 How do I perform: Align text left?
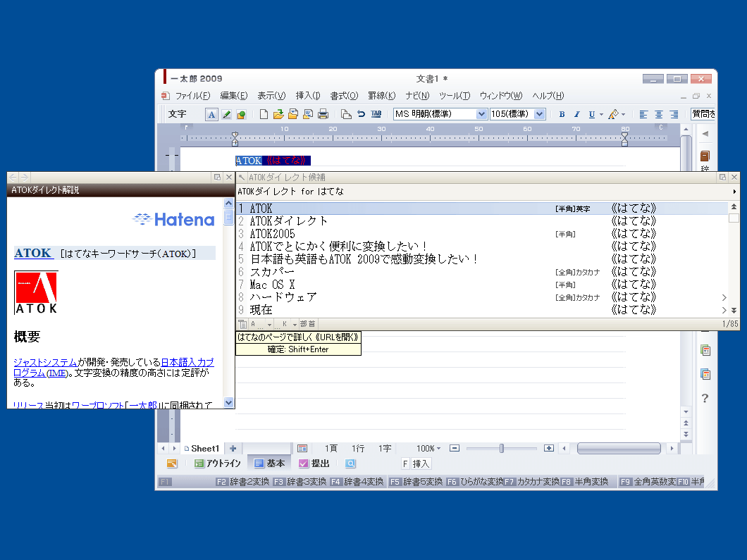coord(643,114)
